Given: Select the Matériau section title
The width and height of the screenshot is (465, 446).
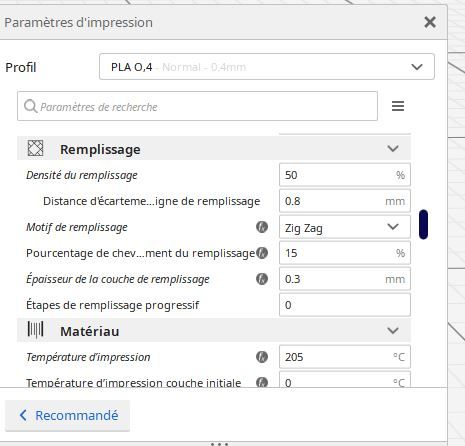Looking at the screenshot, I should pos(90,331).
